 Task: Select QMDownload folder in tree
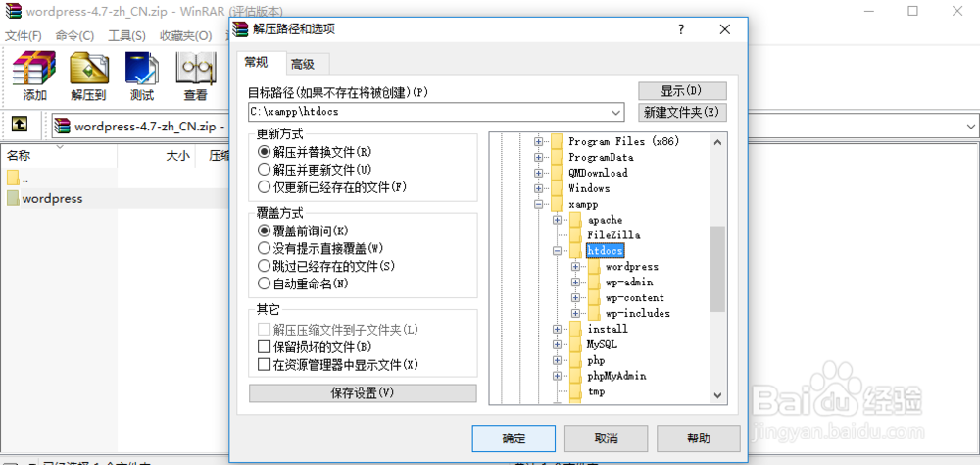pyautogui.click(x=598, y=173)
